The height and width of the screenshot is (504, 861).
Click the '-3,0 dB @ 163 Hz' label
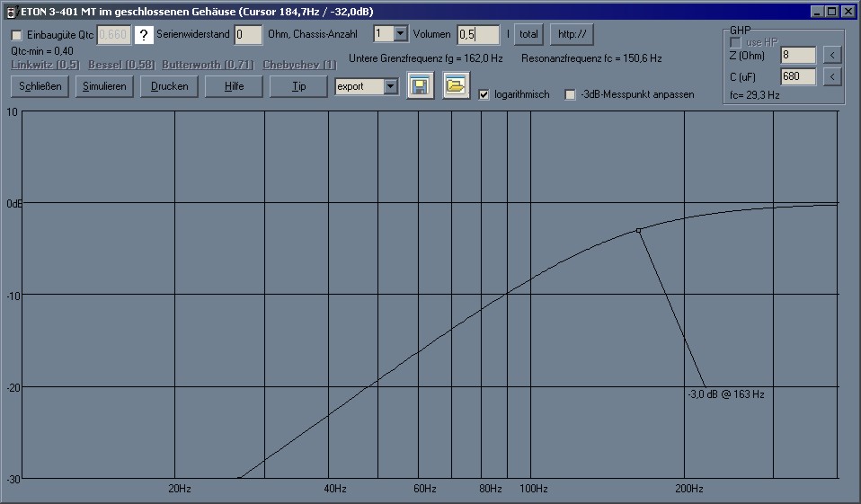726,394
